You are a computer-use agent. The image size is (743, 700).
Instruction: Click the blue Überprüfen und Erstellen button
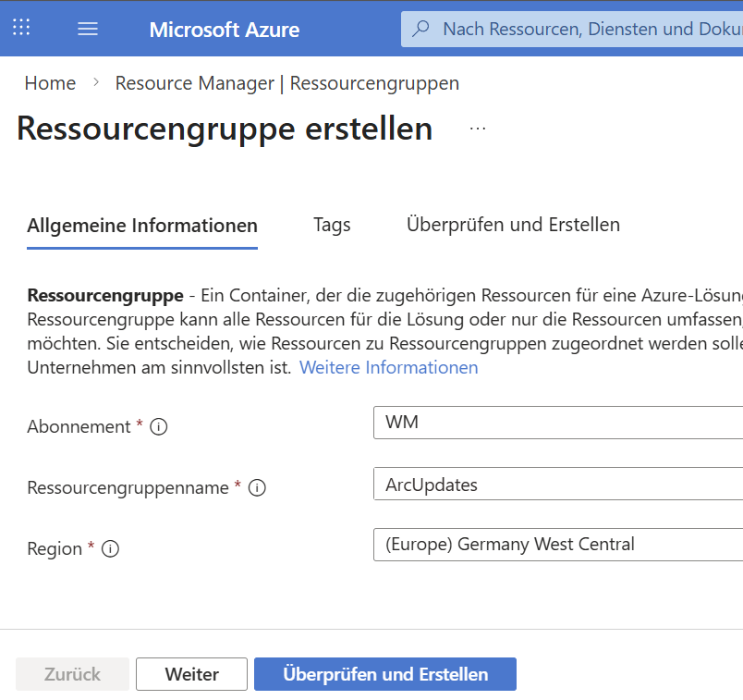point(384,674)
